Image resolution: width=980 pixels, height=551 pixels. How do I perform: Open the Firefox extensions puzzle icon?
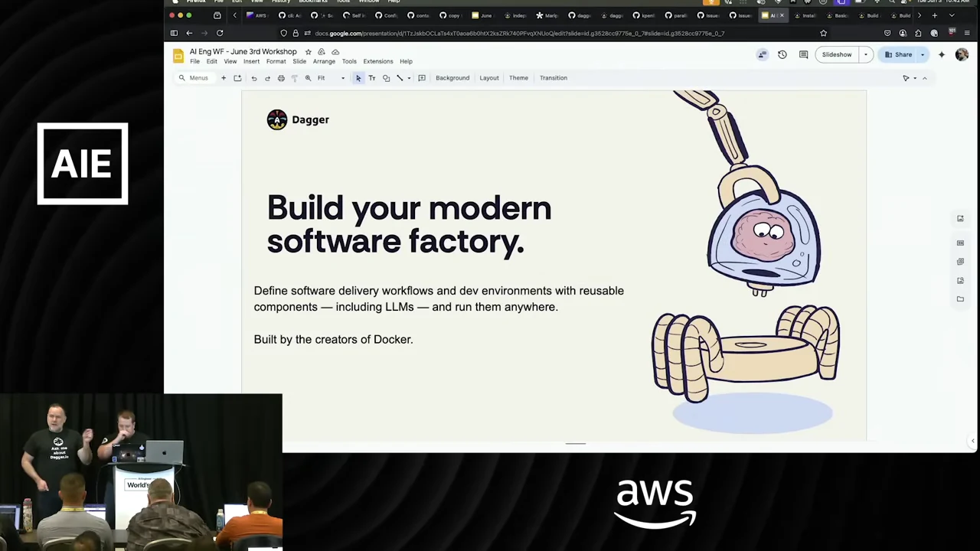pyautogui.click(x=918, y=33)
